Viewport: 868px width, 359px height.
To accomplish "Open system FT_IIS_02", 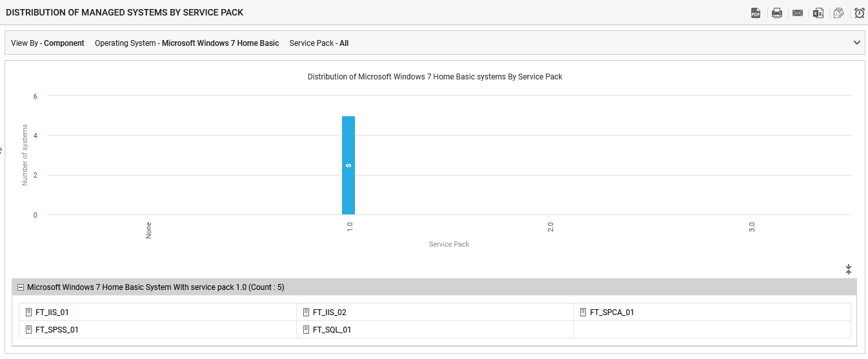I will pos(330,313).
